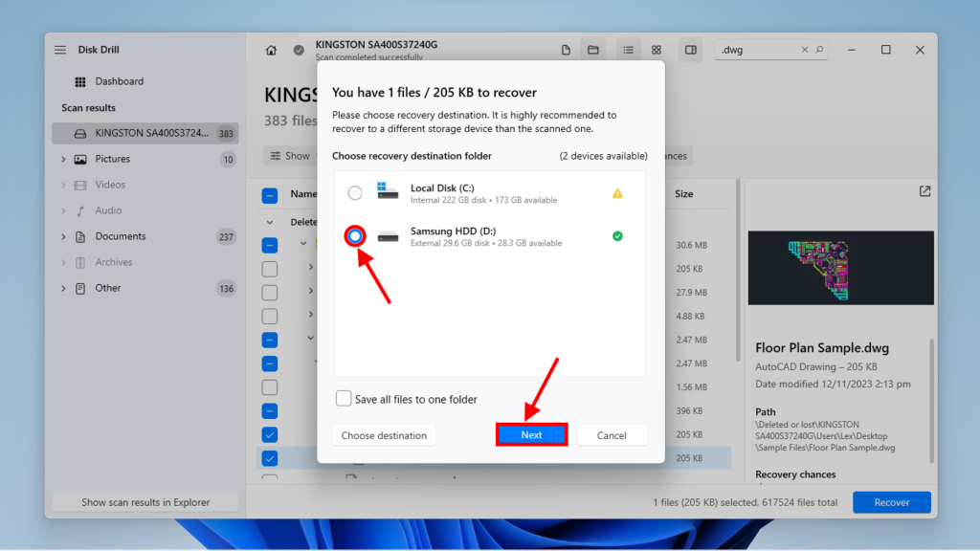This screenshot has width=980, height=551.
Task: Open Floor Plan preview in external window
Action: pos(924,191)
